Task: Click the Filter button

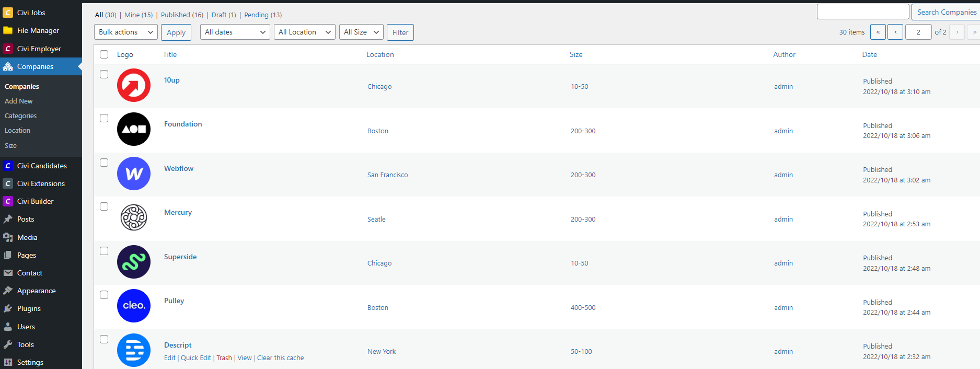Action: [400, 32]
